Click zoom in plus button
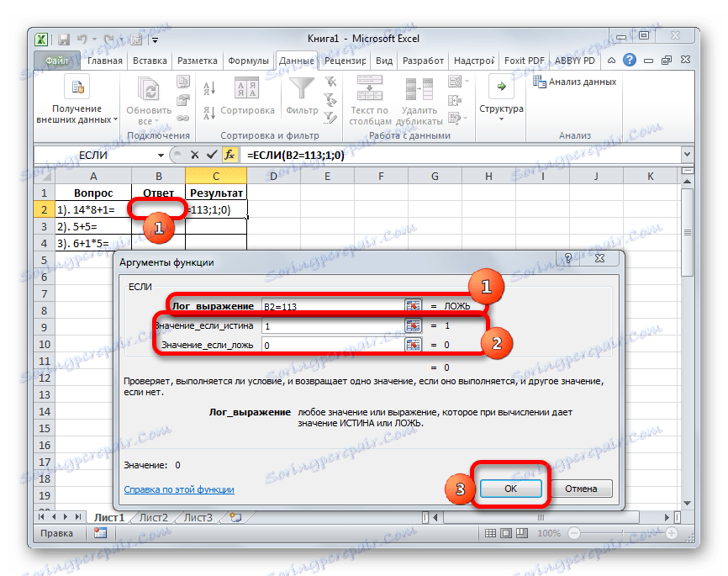The width and height of the screenshot is (728, 576). click(672, 533)
